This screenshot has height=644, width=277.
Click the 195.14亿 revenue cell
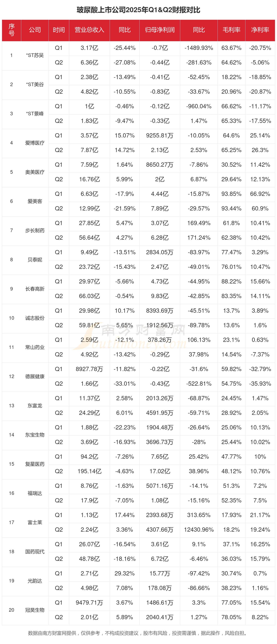coord(89,471)
